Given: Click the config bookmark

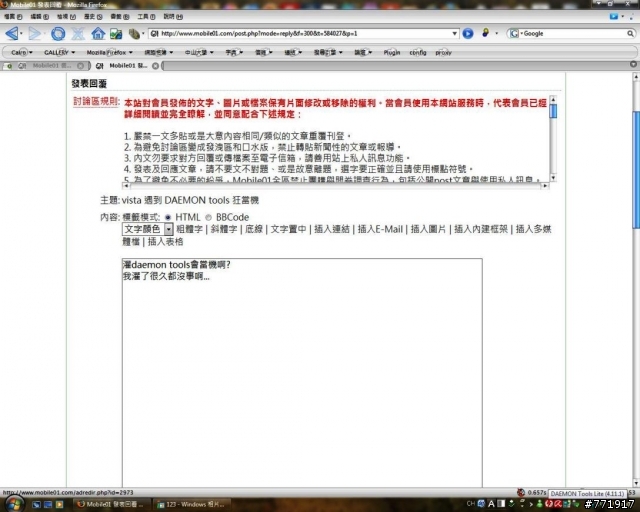Looking at the screenshot, I should (x=418, y=52).
